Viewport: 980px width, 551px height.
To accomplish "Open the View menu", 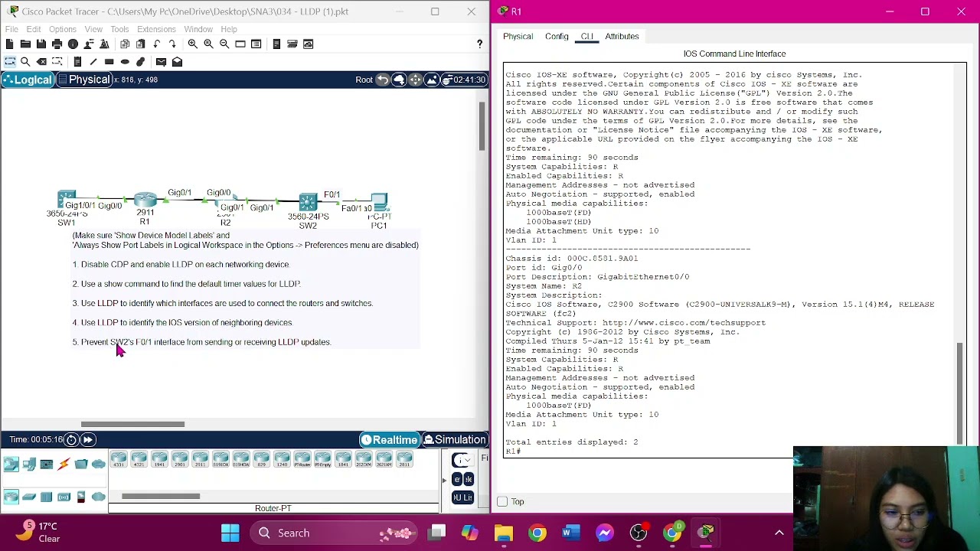I will (93, 29).
